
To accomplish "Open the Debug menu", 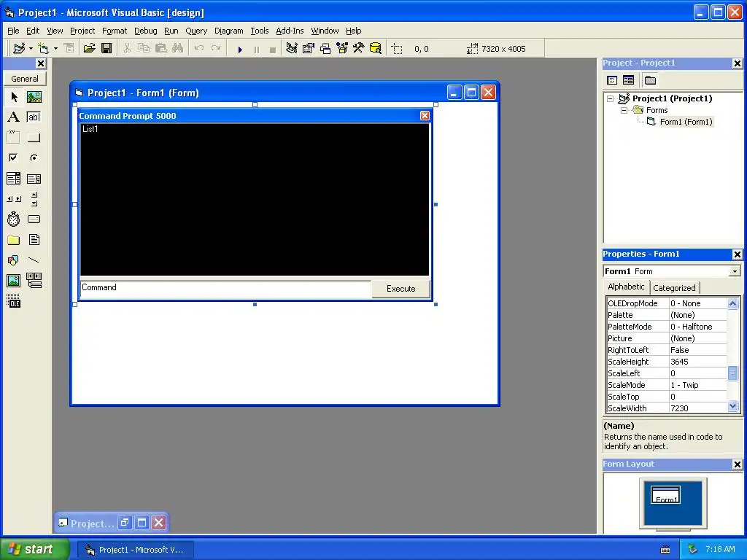I will pyautogui.click(x=145, y=31).
